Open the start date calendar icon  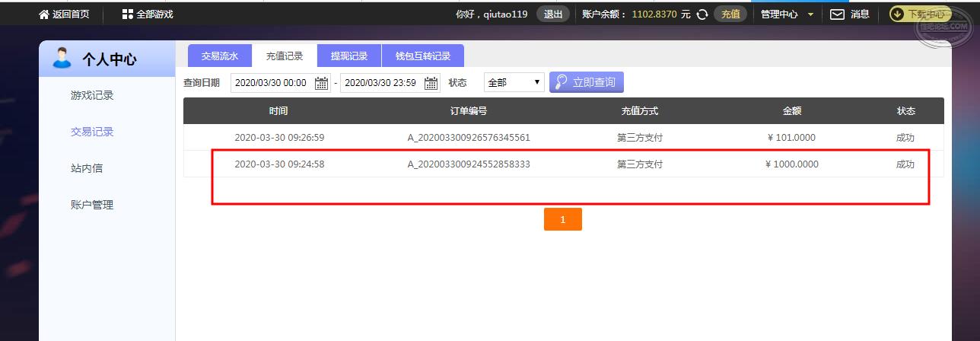(x=322, y=83)
